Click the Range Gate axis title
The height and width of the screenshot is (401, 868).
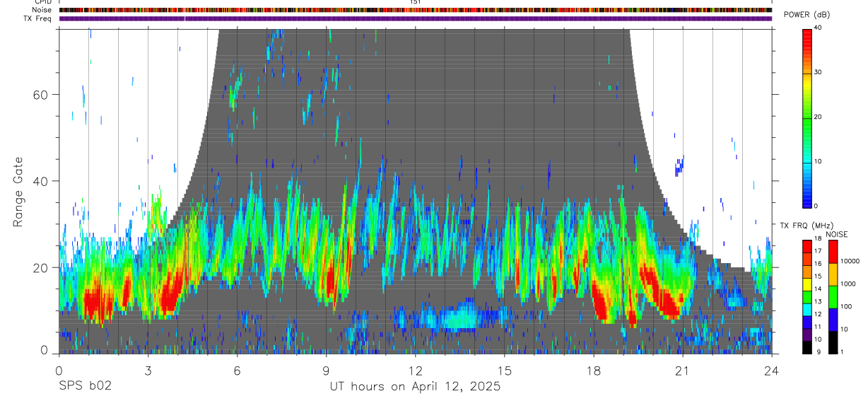pyautogui.click(x=18, y=192)
